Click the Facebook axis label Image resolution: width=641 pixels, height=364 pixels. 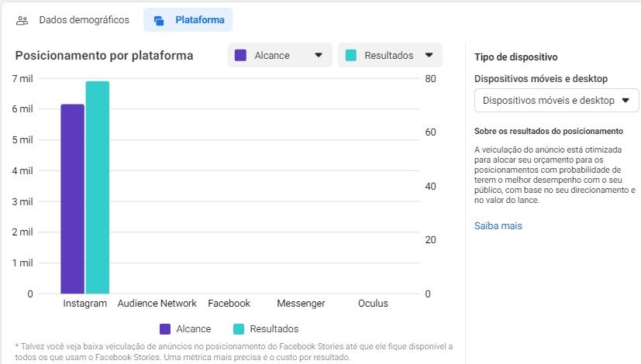pos(229,304)
